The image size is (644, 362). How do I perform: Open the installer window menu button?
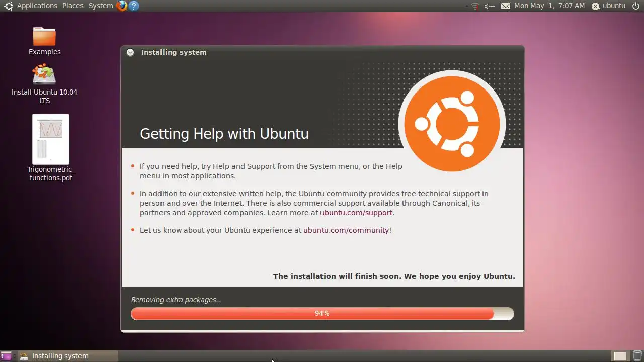[x=130, y=52]
